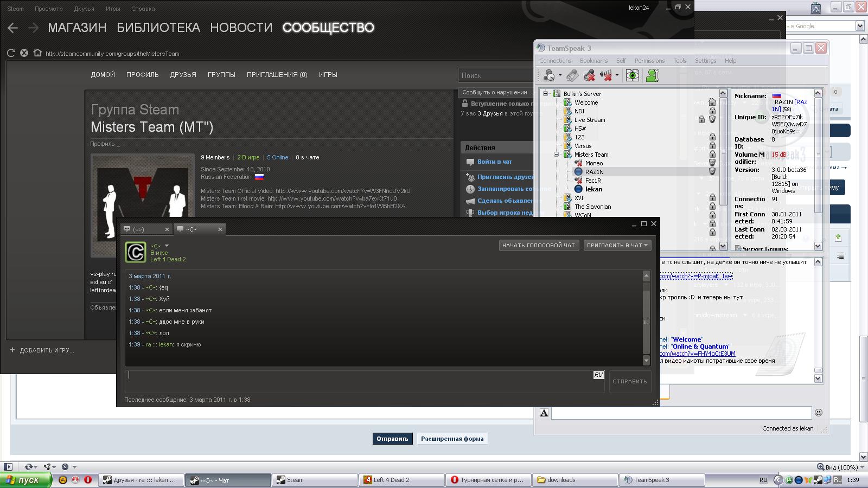Open Группы in Steam community nav
Viewport: 868px width, 488px height.
pyautogui.click(x=221, y=75)
